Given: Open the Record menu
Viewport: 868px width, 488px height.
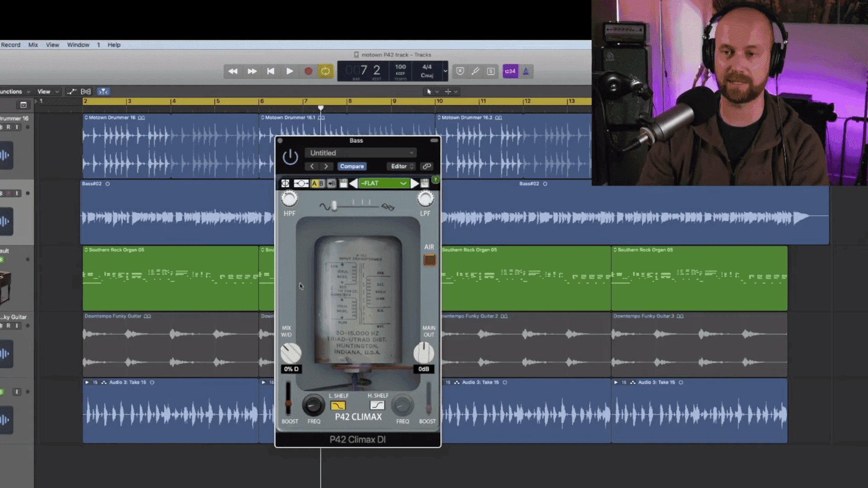Looking at the screenshot, I should 11,45.
